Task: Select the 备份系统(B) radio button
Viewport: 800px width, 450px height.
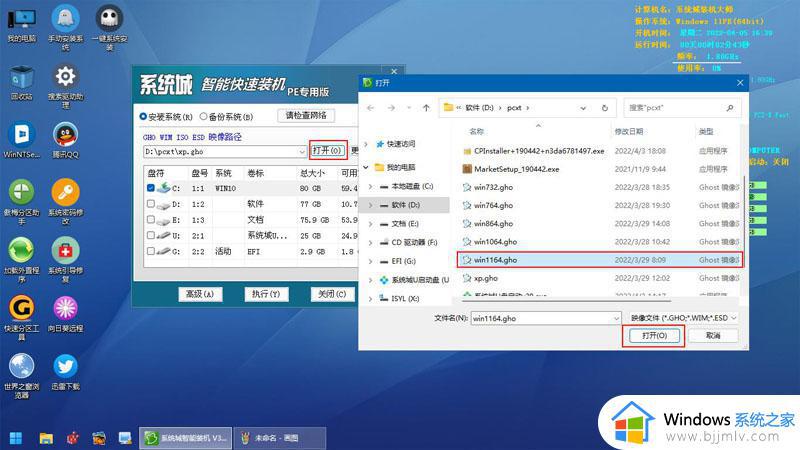Action: pyautogui.click(x=204, y=117)
